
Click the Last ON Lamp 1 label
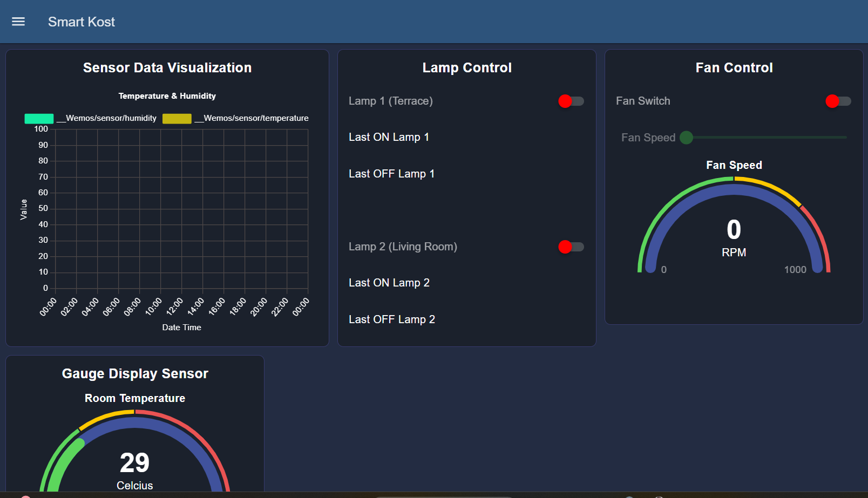389,137
